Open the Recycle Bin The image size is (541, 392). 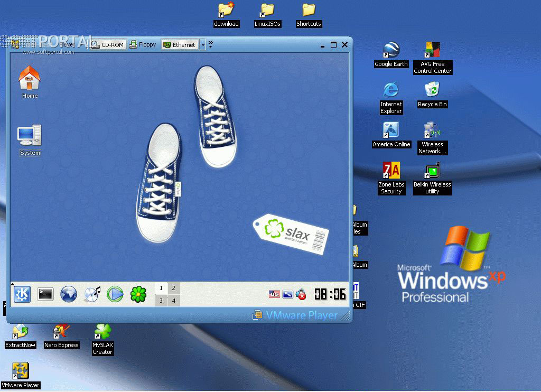(432, 95)
